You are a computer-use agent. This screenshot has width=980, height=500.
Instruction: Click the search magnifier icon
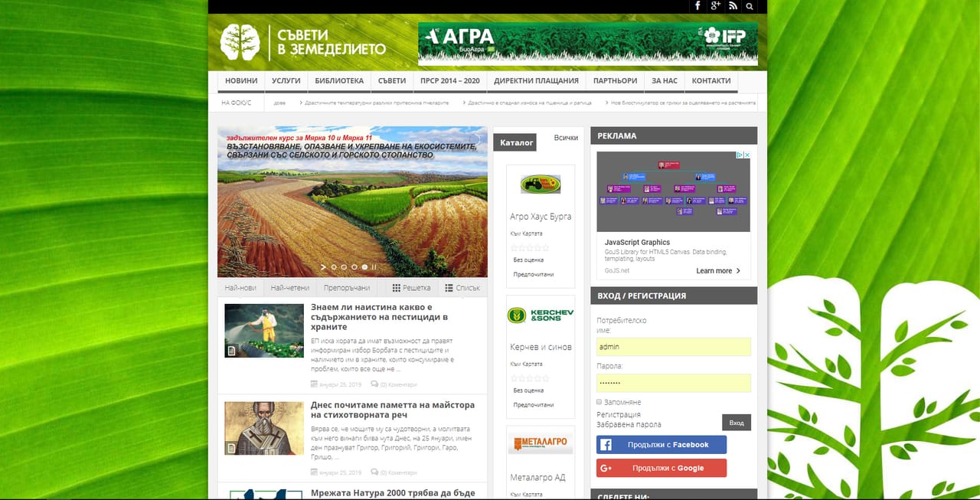750,6
